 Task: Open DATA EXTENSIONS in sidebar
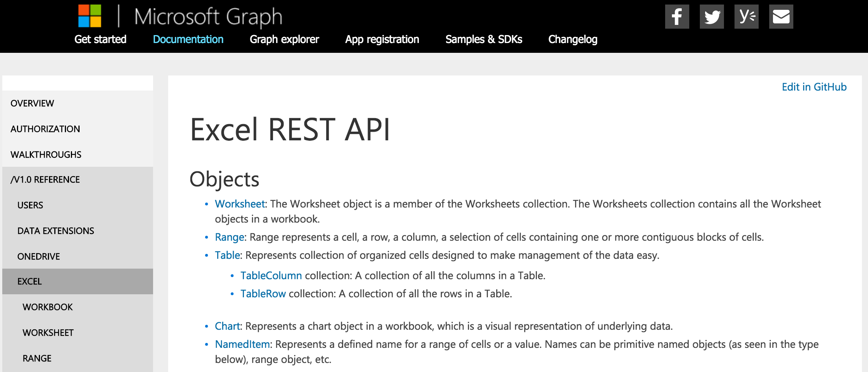pyautogui.click(x=78, y=231)
